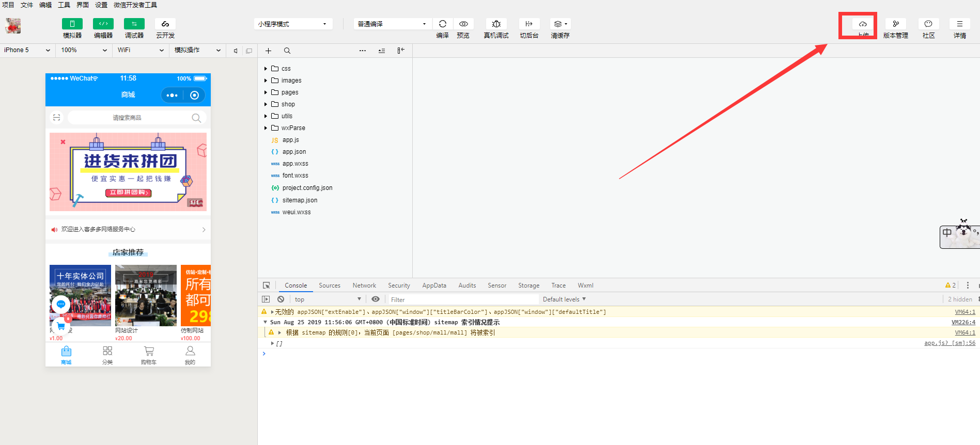Image resolution: width=980 pixels, height=445 pixels.
Task: Open 分类 tab in simulator
Action: click(x=107, y=355)
